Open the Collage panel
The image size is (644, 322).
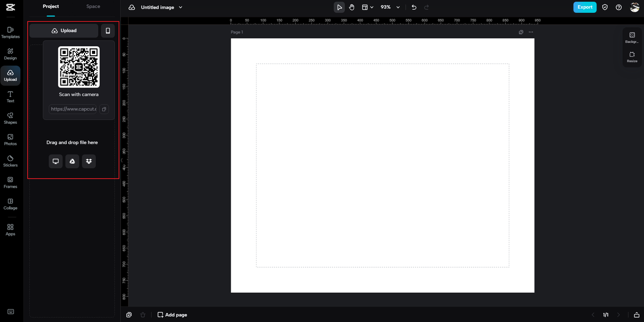(x=10, y=204)
